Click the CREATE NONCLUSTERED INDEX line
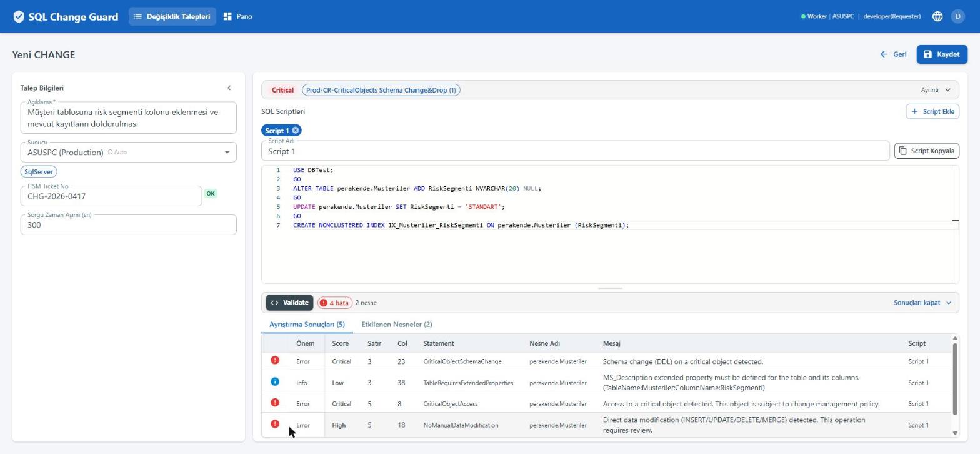The image size is (980, 454). tap(461, 225)
